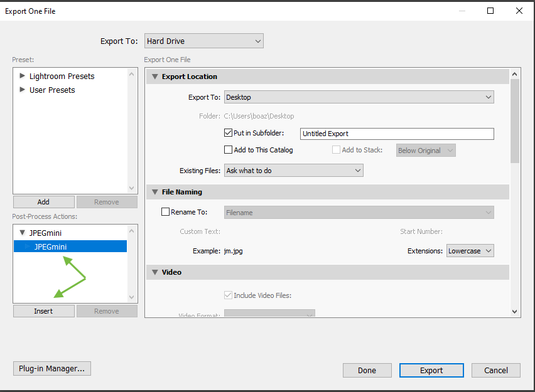This screenshot has width=535, height=392.
Task: Click the Insert post-process action button
Action: [x=44, y=311]
